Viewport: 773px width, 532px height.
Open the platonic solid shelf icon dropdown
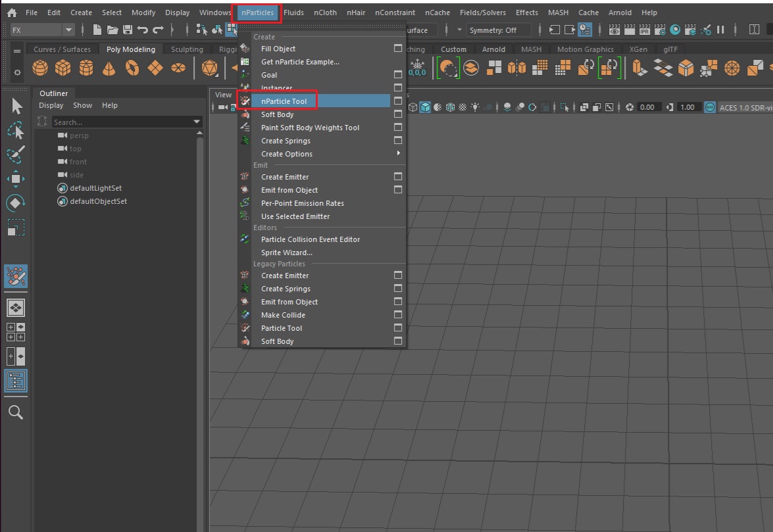point(209,68)
